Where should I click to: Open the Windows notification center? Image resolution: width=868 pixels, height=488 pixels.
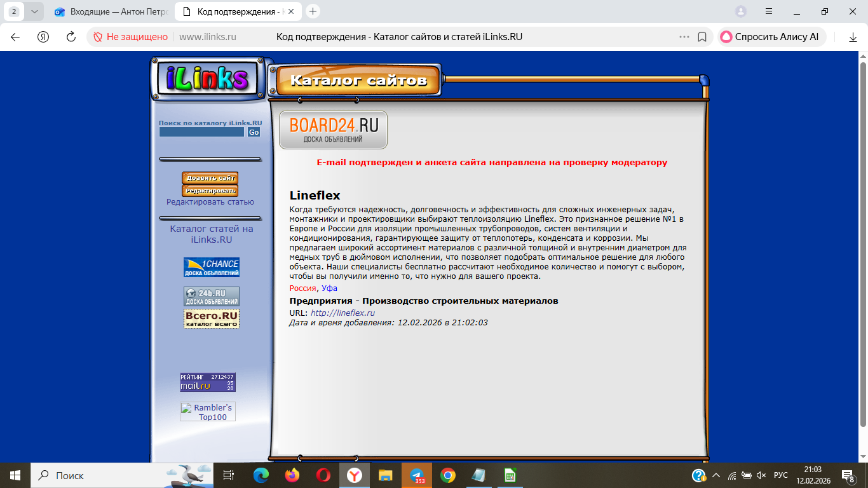click(849, 475)
